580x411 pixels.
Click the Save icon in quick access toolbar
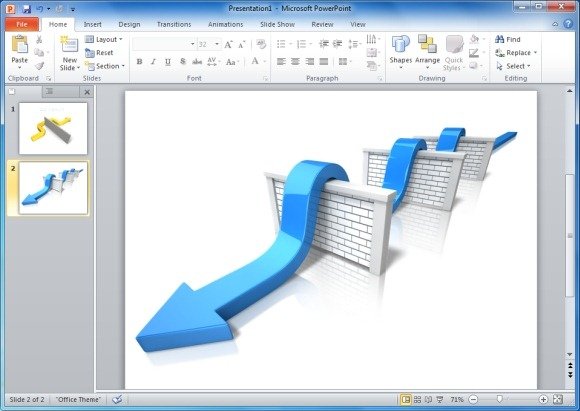point(26,9)
